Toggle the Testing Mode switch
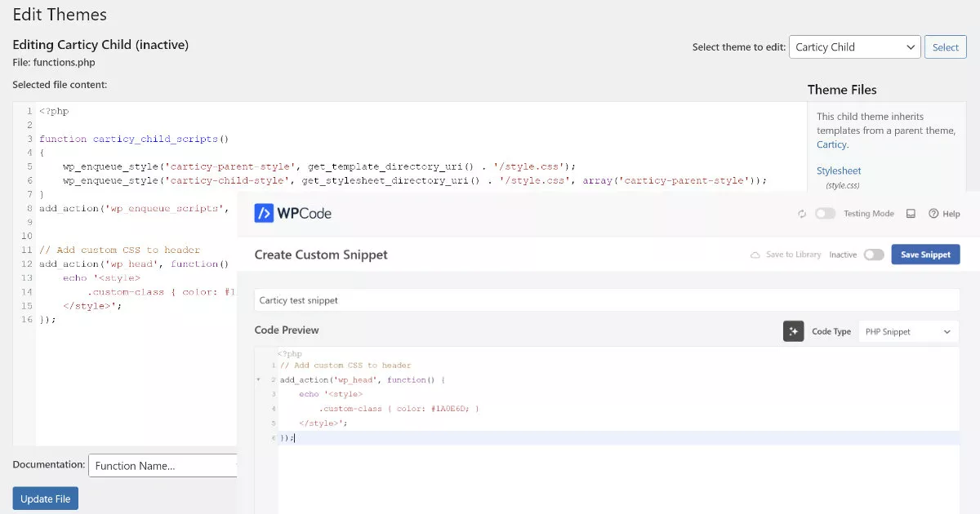This screenshot has height=514, width=980. 826,214
